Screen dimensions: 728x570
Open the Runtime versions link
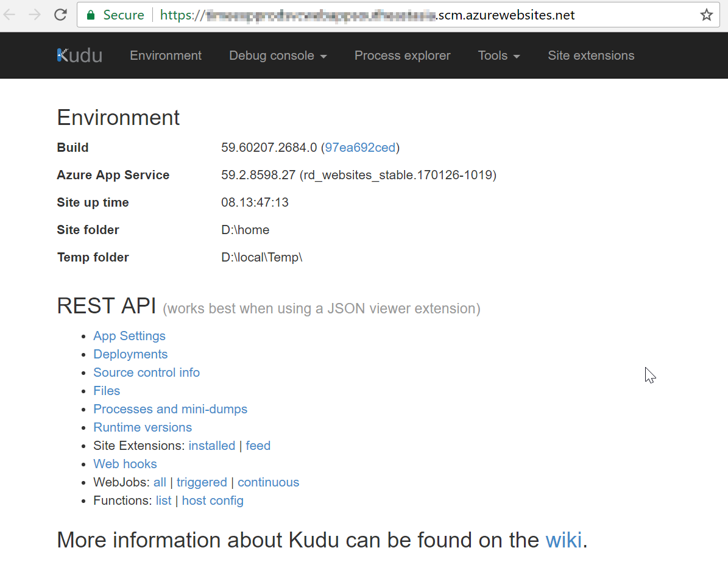pos(143,427)
